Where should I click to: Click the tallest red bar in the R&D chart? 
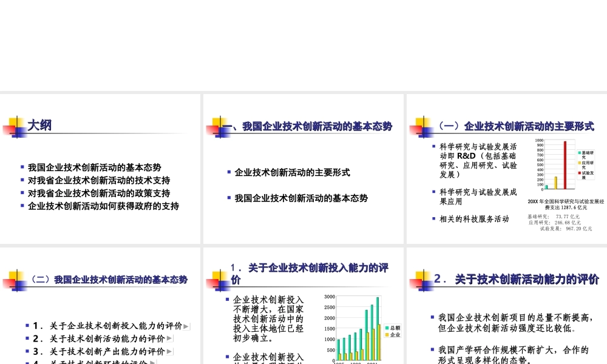[x=565, y=164]
